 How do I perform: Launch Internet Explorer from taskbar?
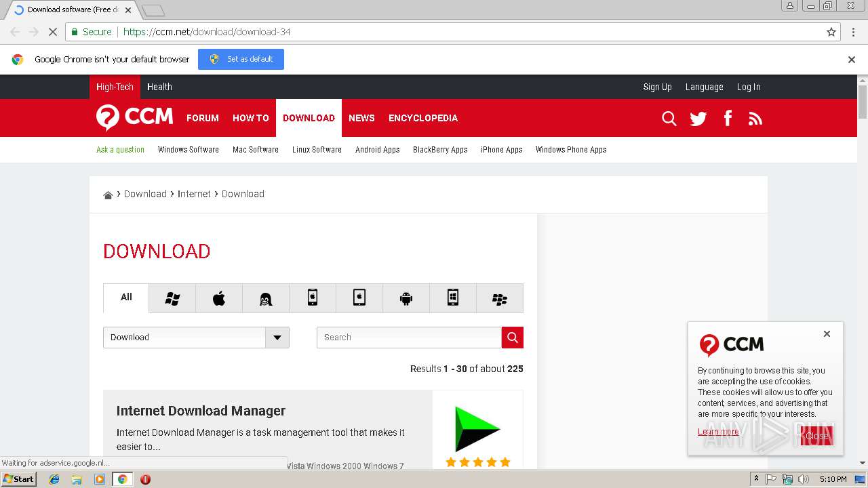pos(54,479)
